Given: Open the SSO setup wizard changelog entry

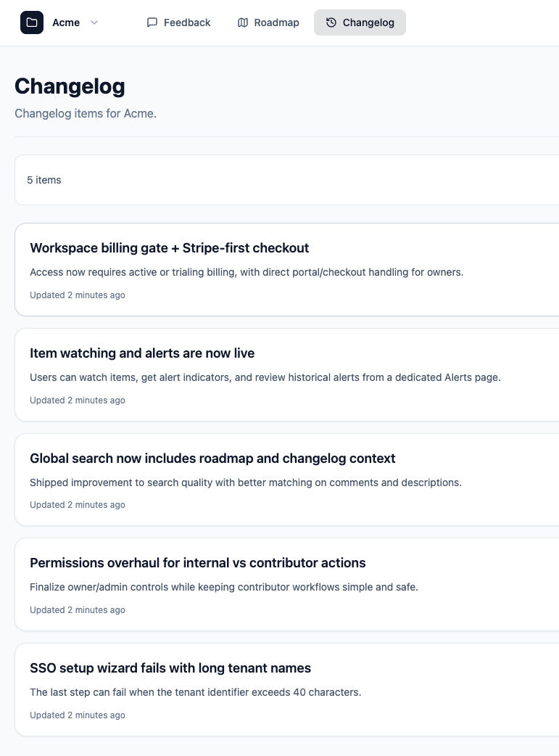Looking at the screenshot, I should pyautogui.click(x=170, y=668).
